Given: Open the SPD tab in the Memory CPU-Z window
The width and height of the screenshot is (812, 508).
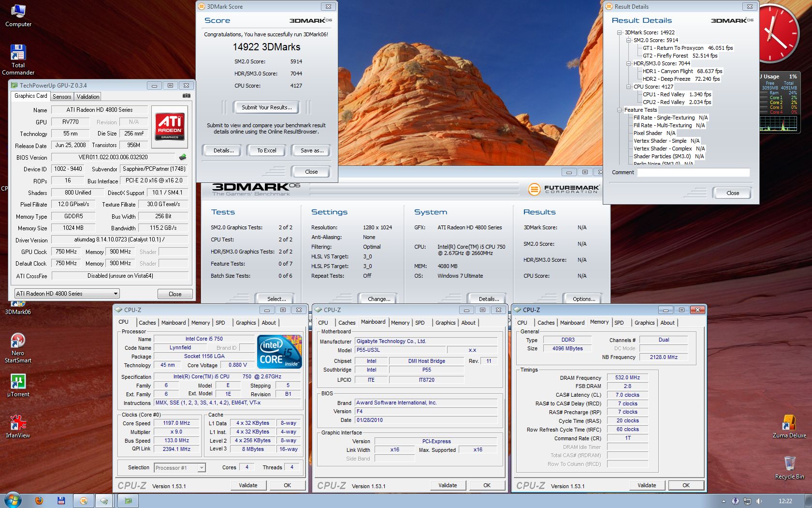Looking at the screenshot, I should pos(619,323).
